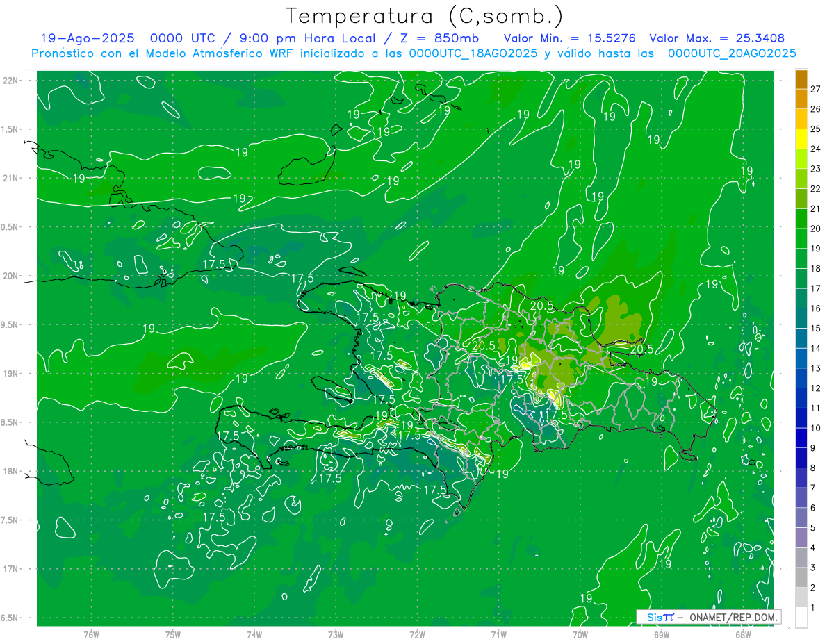Click the '8.5N' latitude axis label
The image size is (834, 644).
click(x=10, y=422)
